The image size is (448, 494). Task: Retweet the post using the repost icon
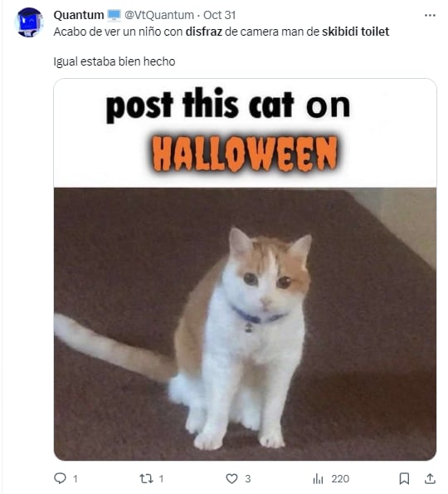pyautogui.click(x=146, y=478)
